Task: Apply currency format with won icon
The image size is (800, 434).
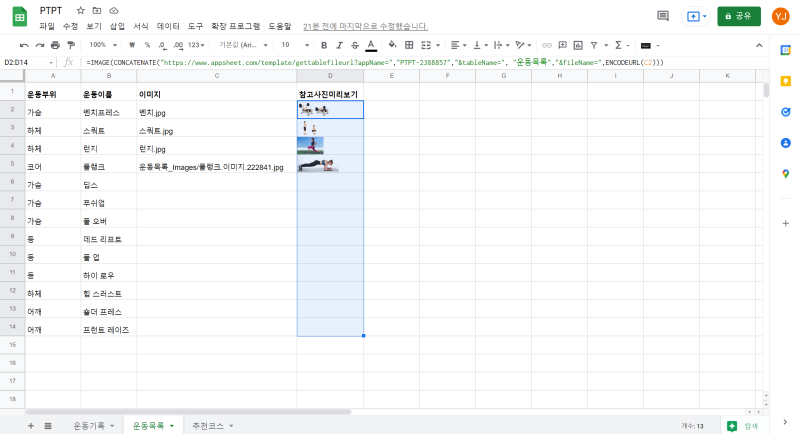Action: tap(132, 45)
